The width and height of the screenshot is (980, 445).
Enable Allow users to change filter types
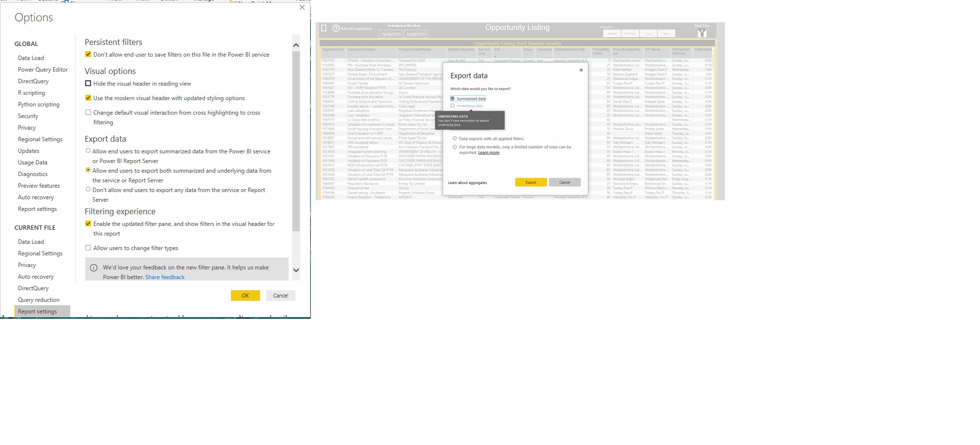coord(88,248)
